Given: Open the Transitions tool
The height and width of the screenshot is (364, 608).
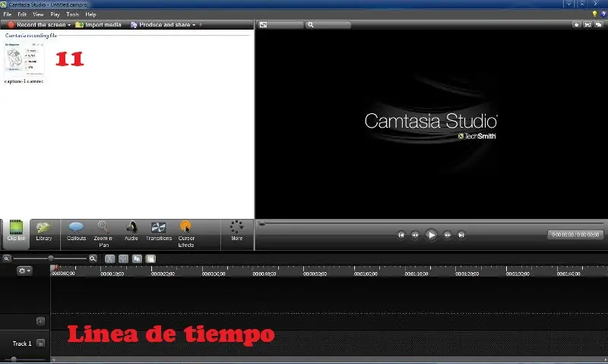Looking at the screenshot, I should click(159, 232).
